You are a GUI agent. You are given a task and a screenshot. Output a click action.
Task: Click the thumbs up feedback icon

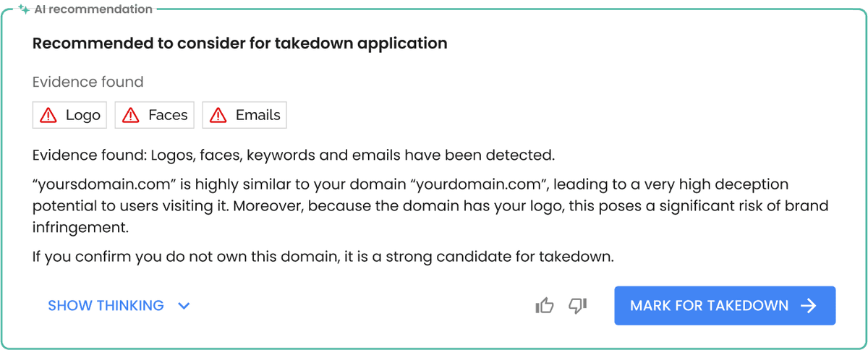[x=544, y=306]
